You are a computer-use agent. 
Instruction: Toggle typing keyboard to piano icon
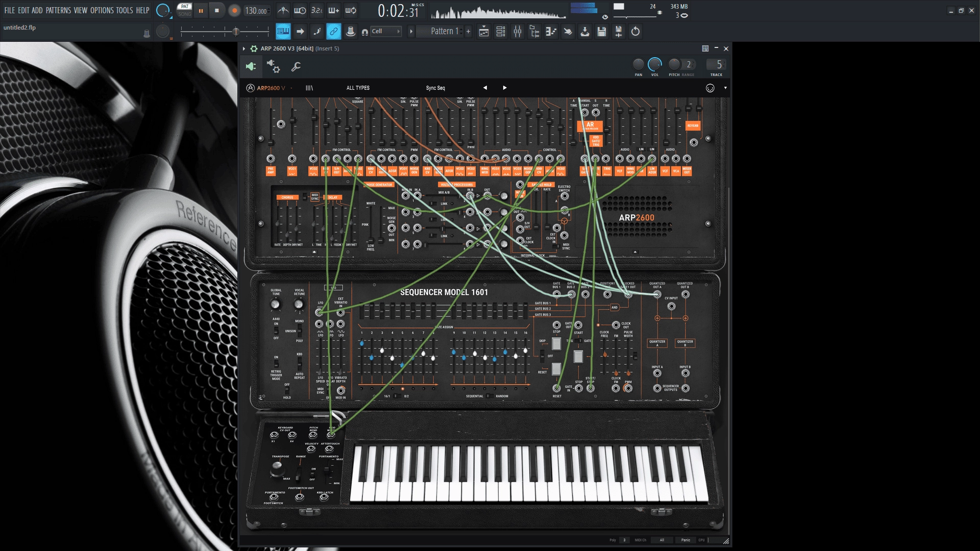(283, 32)
